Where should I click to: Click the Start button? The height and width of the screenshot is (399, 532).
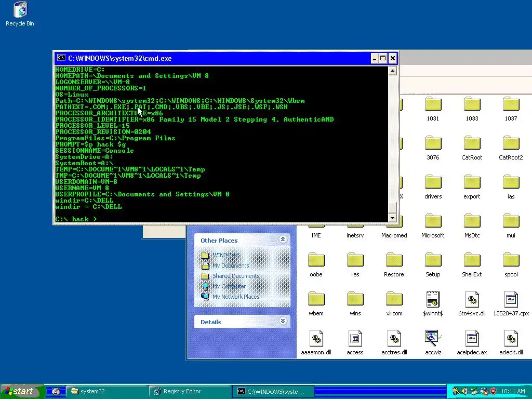coord(22,391)
